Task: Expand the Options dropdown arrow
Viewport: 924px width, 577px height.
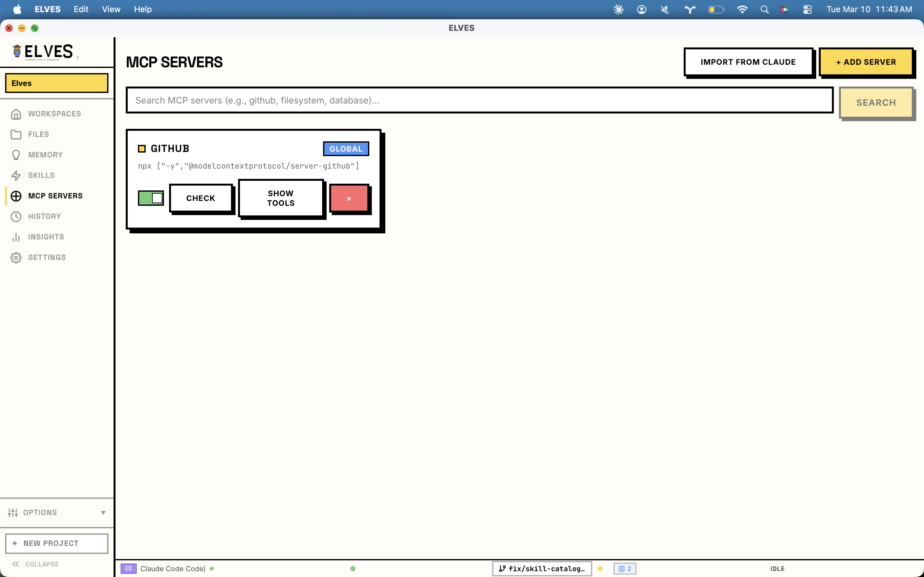Action: (x=103, y=513)
